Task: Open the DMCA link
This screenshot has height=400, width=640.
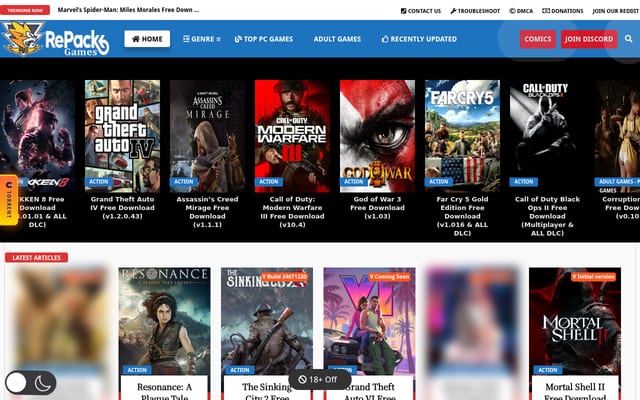Action: point(521,11)
